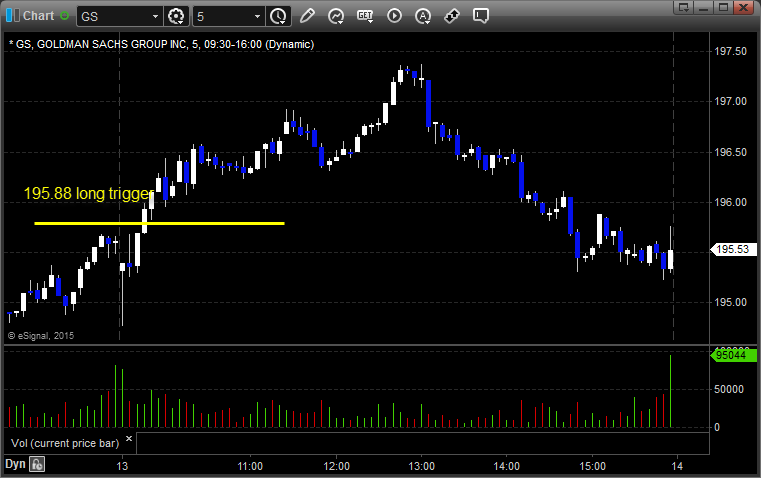The image size is (761, 478).
Task: Select the Vol (current price bar) label
Action: click(x=65, y=443)
